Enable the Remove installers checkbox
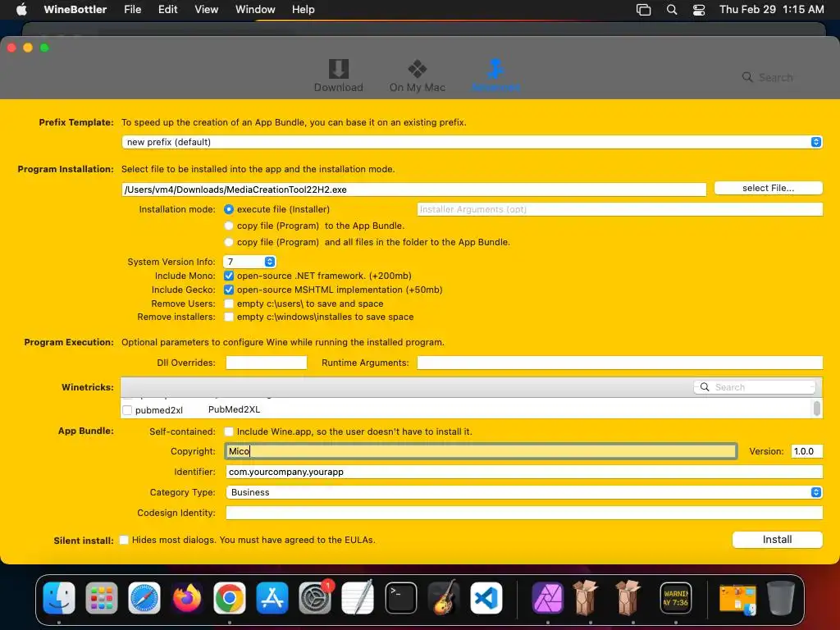The image size is (840, 630). pyautogui.click(x=229, y=317)
